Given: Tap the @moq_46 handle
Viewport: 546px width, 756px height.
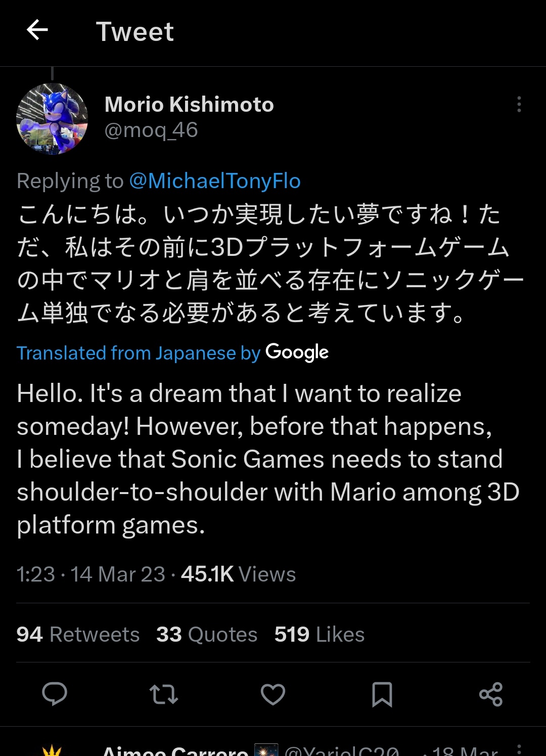Looking at the screenshot, I should 151,130.
